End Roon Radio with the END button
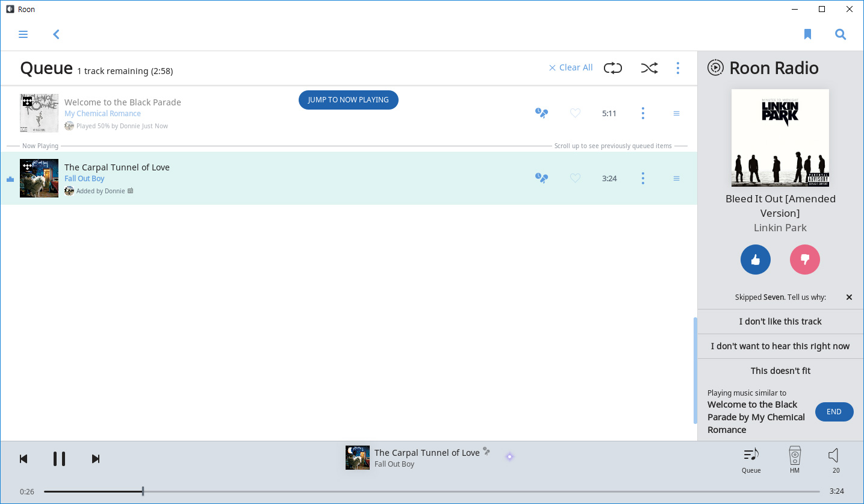Image resolution: width=864 pixels, height=504 pixels. click(834, 412)
